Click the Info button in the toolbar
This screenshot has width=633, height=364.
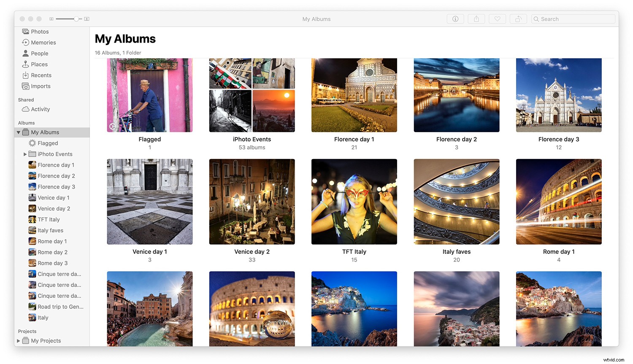click(x=455, y=19)
